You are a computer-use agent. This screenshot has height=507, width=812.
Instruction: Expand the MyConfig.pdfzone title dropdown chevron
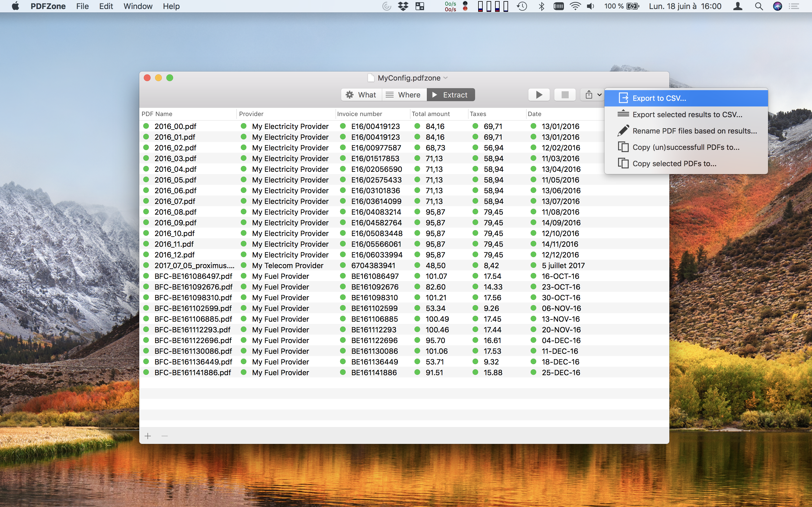[x=445, y=78]
